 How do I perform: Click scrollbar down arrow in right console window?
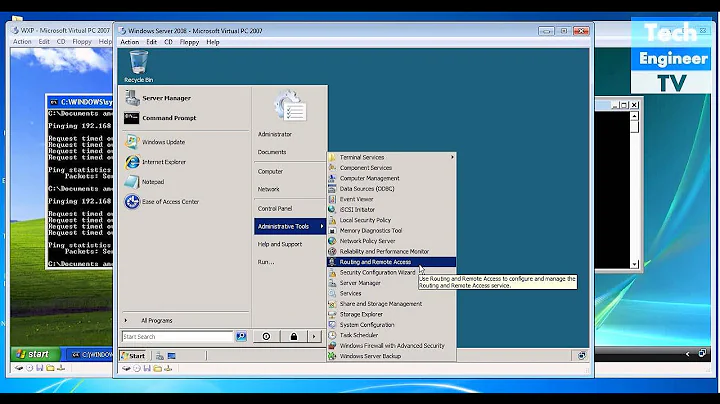[x=634, y=264]
